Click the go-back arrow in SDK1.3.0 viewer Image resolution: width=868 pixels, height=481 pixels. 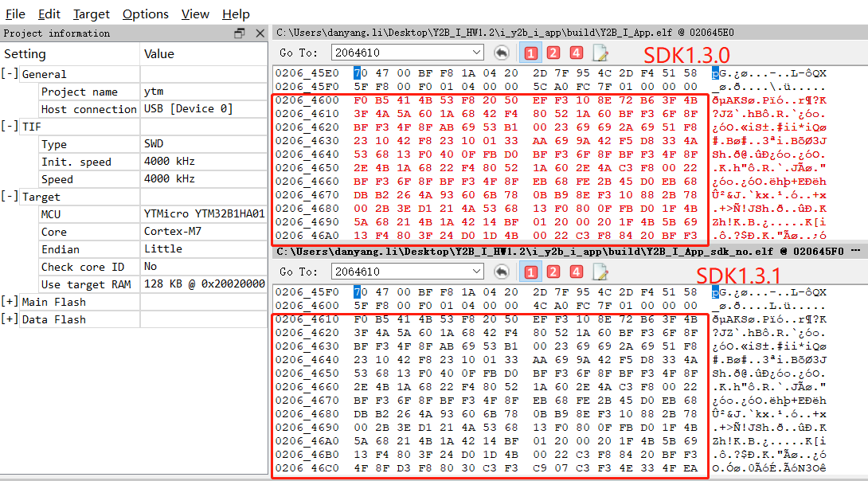[502, 53]
